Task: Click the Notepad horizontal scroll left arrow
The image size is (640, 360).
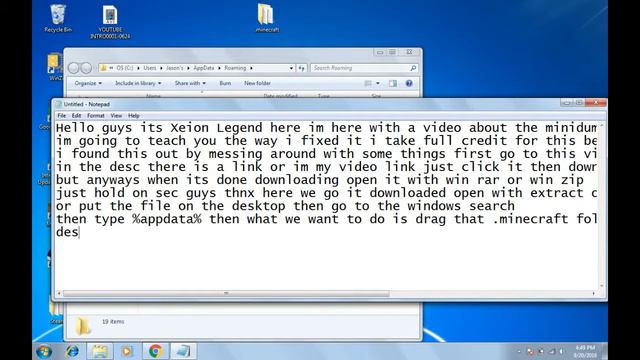Action: click(59, 293)
